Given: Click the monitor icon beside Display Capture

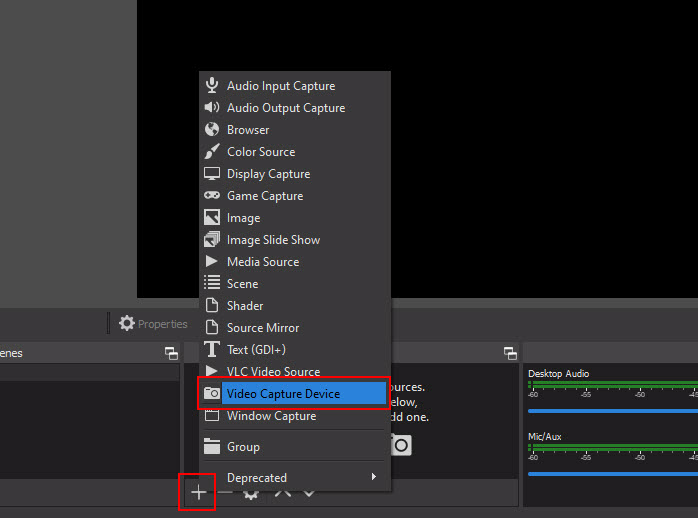Looking at the screenshot, I should [x=212, y=174].
